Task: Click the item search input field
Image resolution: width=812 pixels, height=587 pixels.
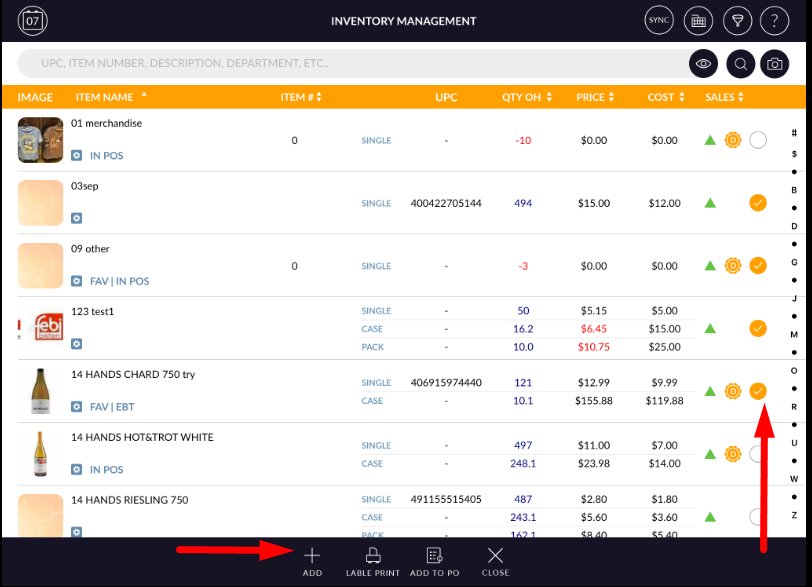Action: [350, 64]
